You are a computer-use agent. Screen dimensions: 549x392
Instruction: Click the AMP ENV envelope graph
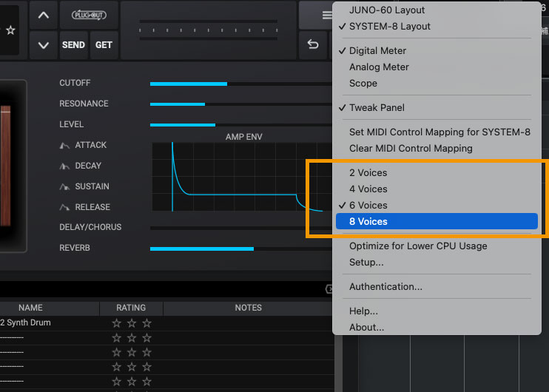click(x=242, y=177)
